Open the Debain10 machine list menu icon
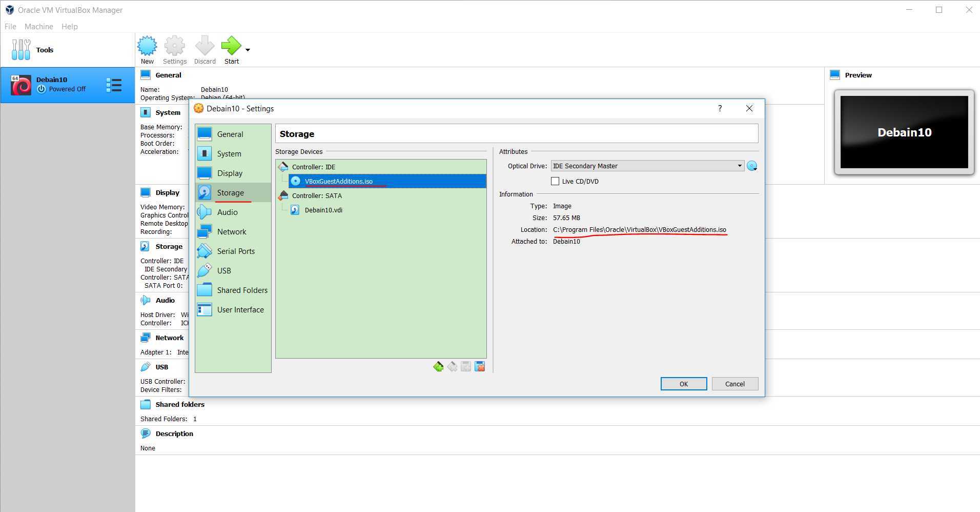Screen dimensions: 980x512 pos(114,85)
